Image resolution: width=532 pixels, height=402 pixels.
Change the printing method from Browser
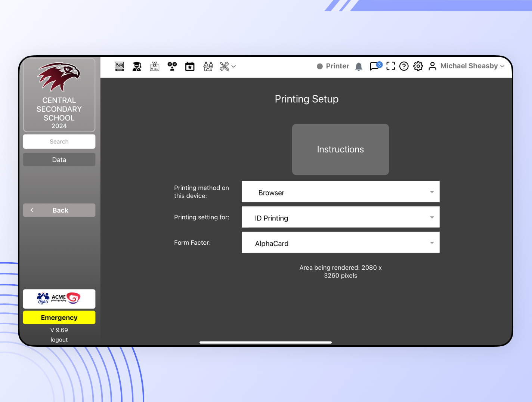coord(340,192)
